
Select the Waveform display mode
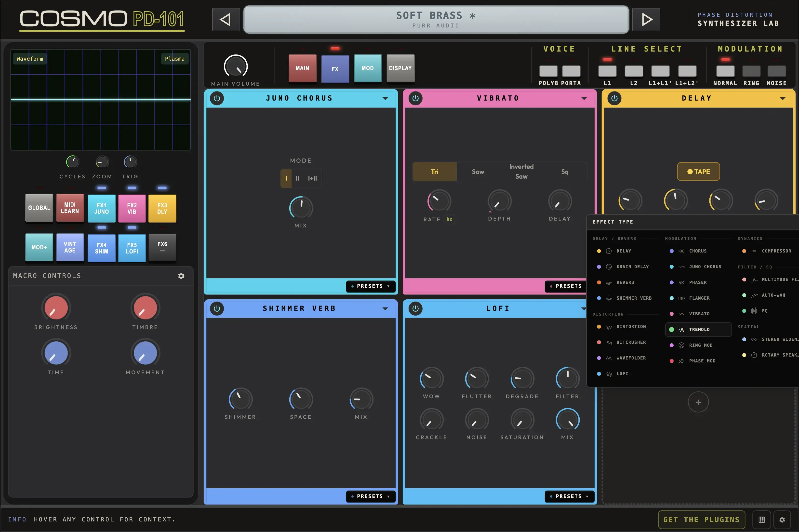pyautogui.click(x=30, y=59)
